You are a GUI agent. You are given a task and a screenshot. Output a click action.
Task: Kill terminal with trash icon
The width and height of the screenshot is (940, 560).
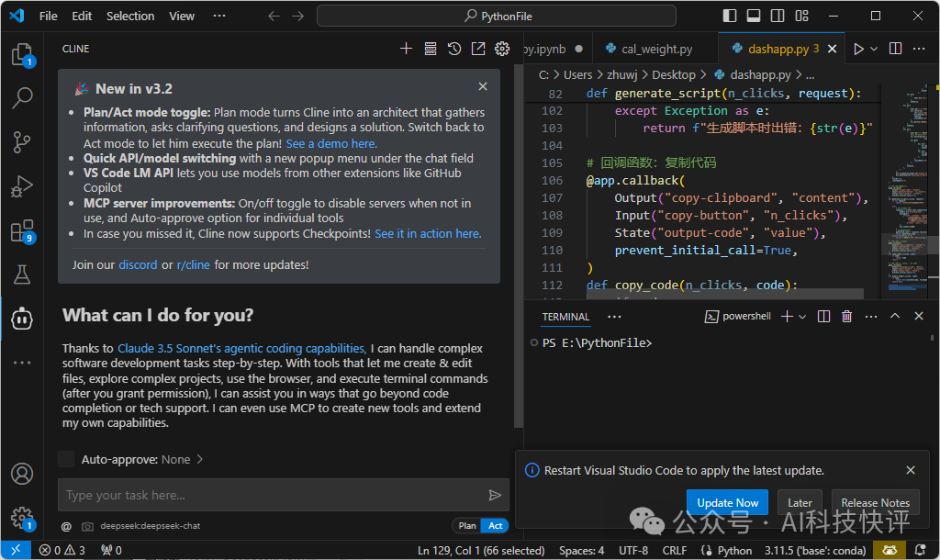(846, 316)
